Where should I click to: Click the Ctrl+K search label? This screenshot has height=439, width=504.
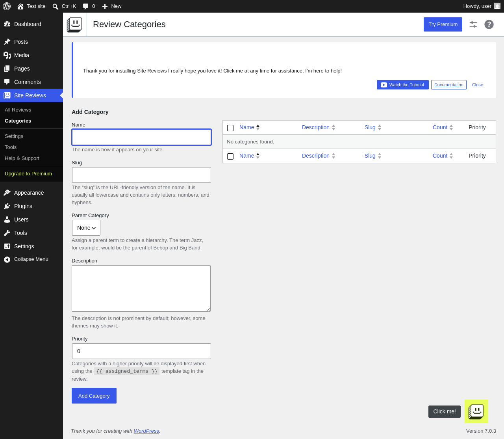coord(69,6)
